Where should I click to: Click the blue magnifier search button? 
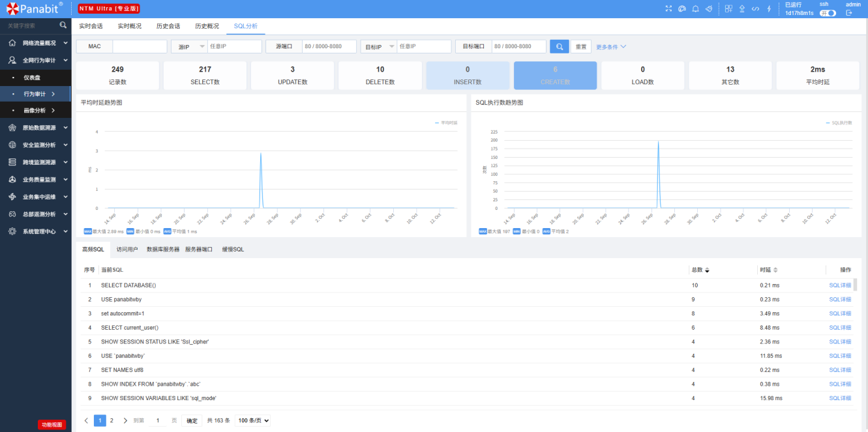pos(559,47)
